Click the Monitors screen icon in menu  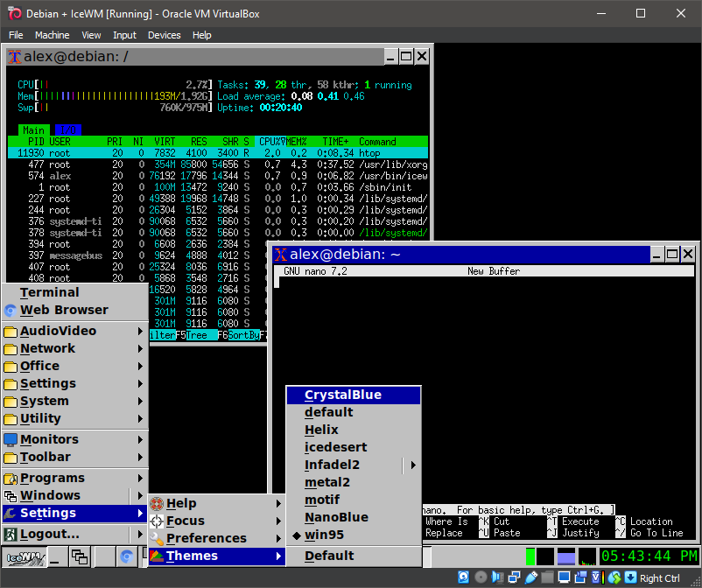pyautogui.click(x=11, y=439)
